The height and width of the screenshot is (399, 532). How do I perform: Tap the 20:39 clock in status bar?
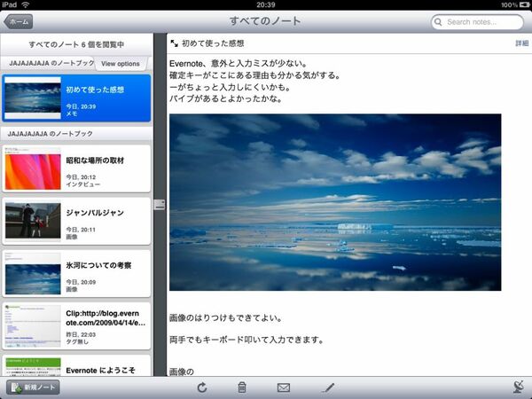[x=266, y=4]
